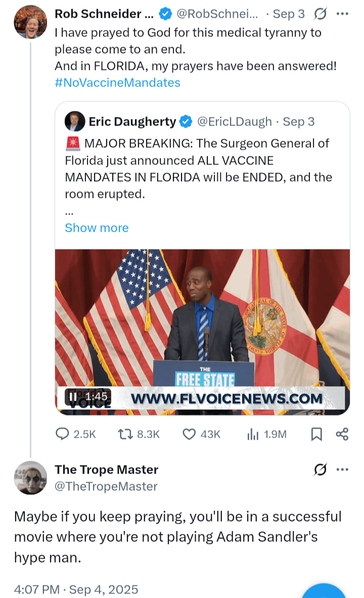Click the reply icon with 2.5K count

[x=62, y=434]
